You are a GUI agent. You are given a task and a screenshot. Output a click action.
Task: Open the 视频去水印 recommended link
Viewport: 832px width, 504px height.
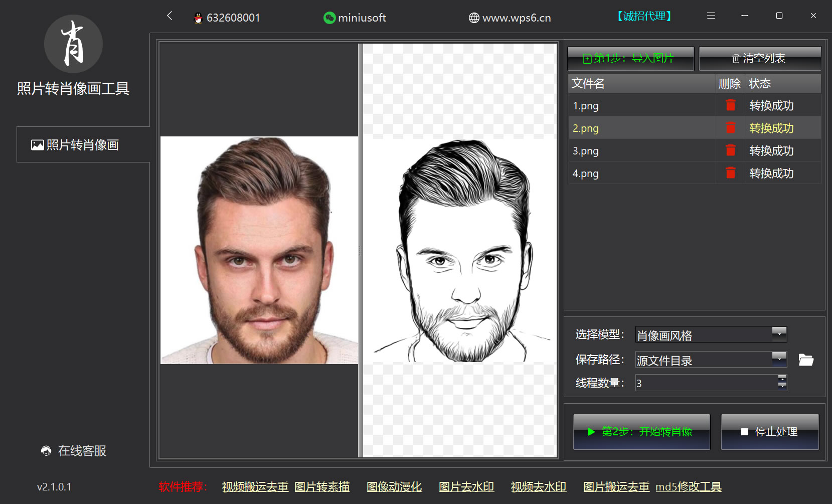tap(538, 487)
